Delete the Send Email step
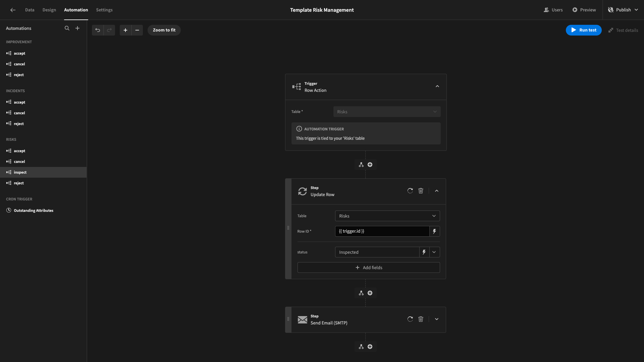 coord(421,319)
